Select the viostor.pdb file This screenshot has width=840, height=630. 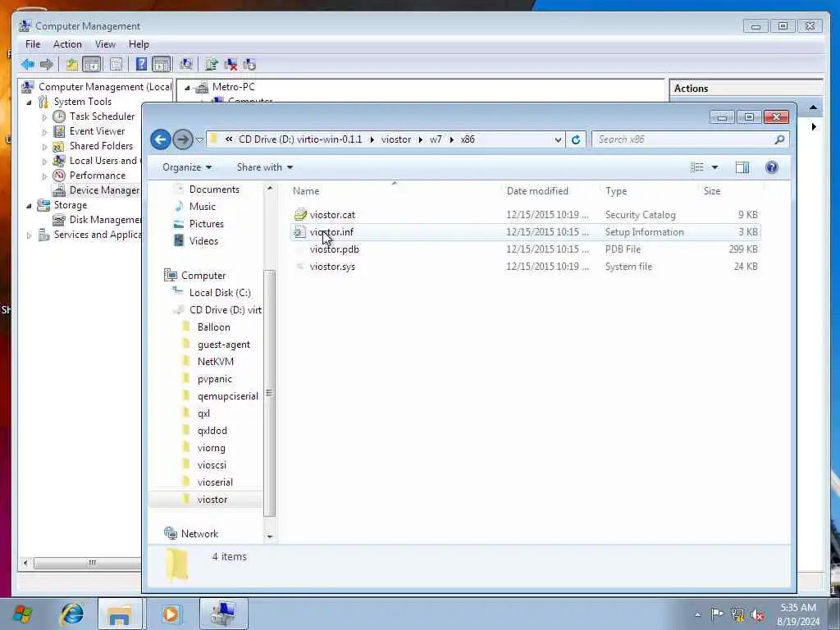coord(335,249)
